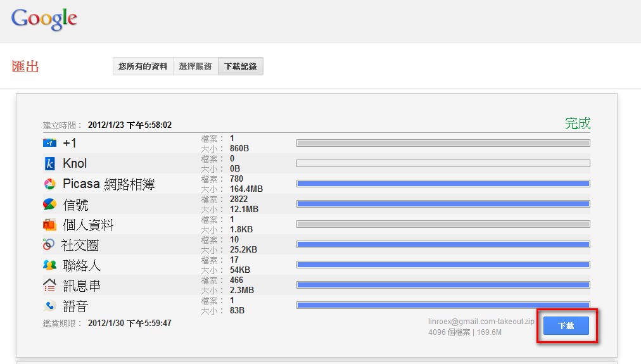Click the 信號 (Buzz) icon
This screenshot has height=364, width=641.
(x=49, y=204)
